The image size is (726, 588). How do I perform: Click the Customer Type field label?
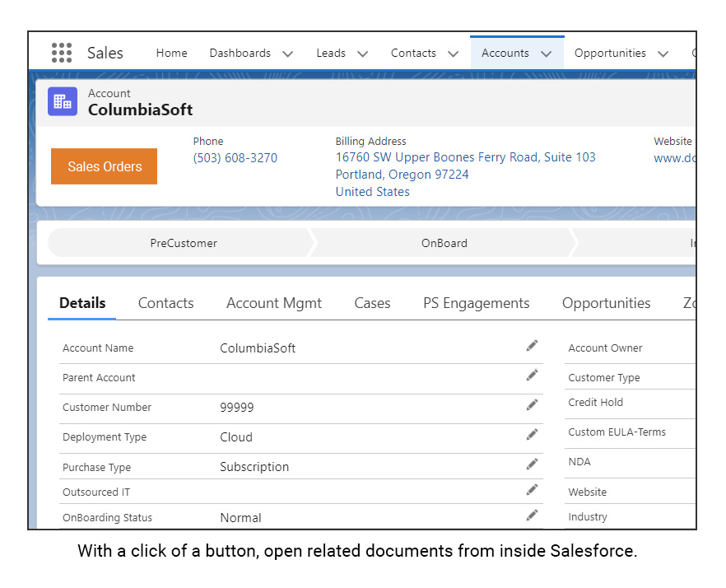pos(604,378)
